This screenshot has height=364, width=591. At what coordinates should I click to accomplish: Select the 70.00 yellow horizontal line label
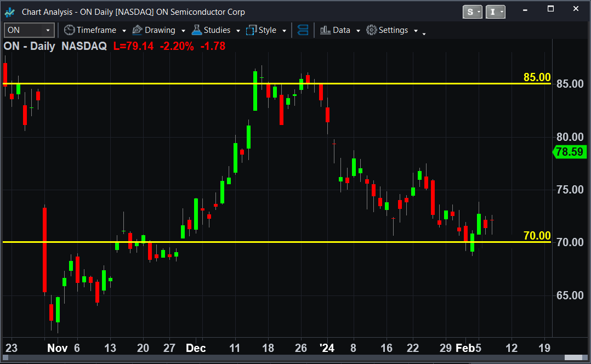(x=537, y=236)
